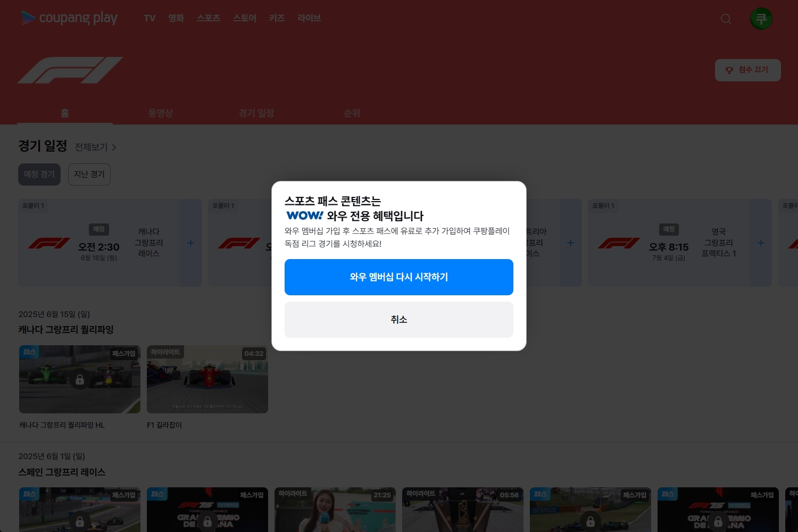This screenshot has height=532, width=798.
Task: Open the search magnifier icon
Action: pos(726,19)
